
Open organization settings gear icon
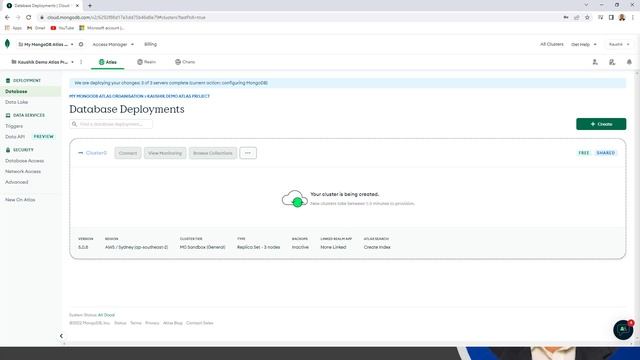[81, 44]
